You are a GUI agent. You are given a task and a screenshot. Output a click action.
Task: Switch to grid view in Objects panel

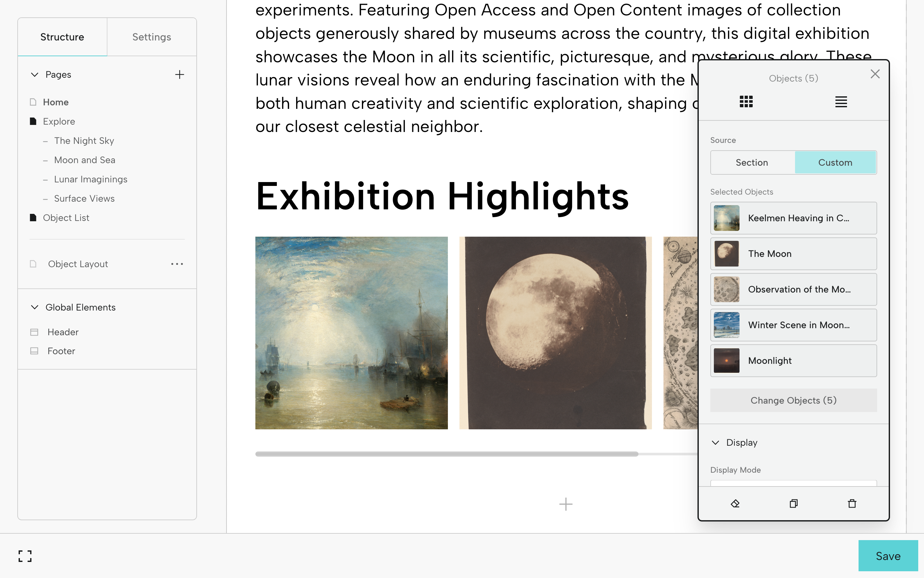(746, 102)
